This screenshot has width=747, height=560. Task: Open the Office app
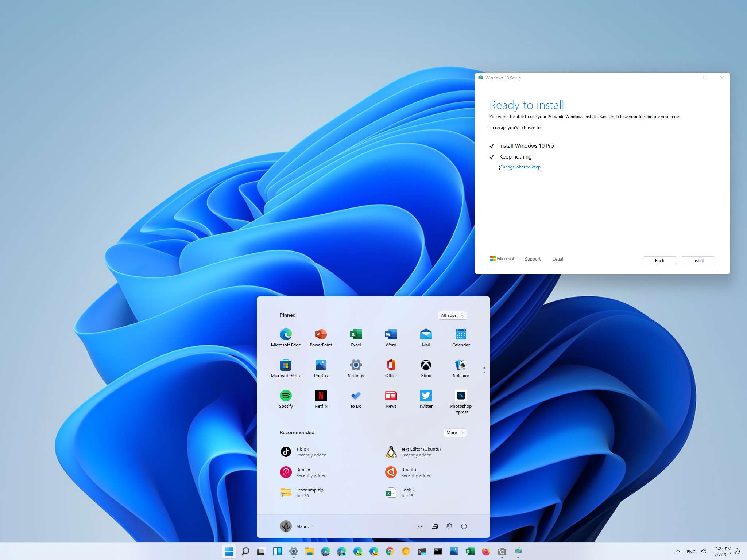click(x=391, y=369)
